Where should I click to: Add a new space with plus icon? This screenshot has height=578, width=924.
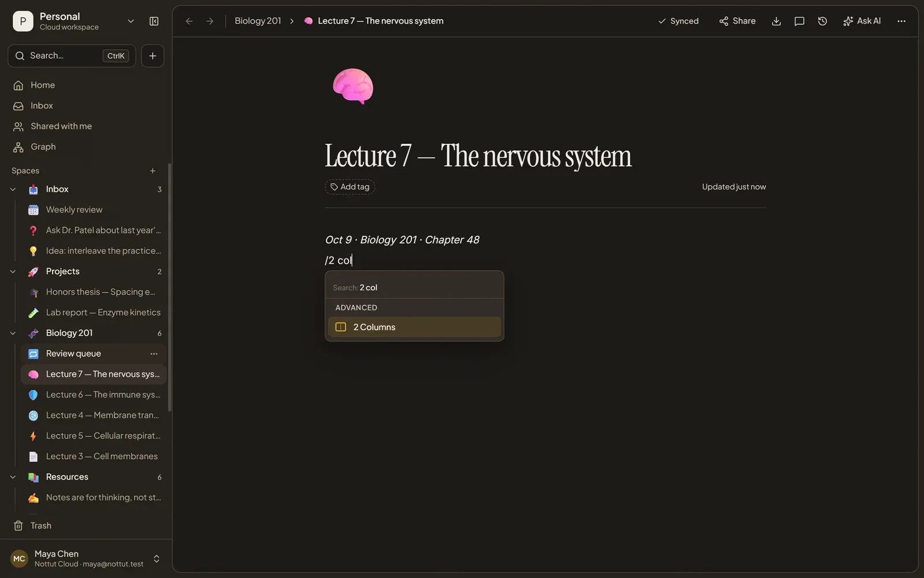(x=152, y=171)
